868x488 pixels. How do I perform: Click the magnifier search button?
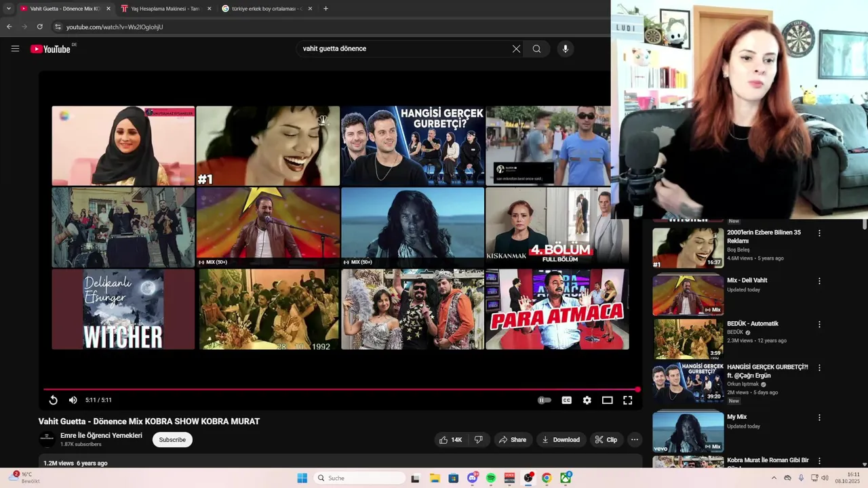click(x=536, y=49)
